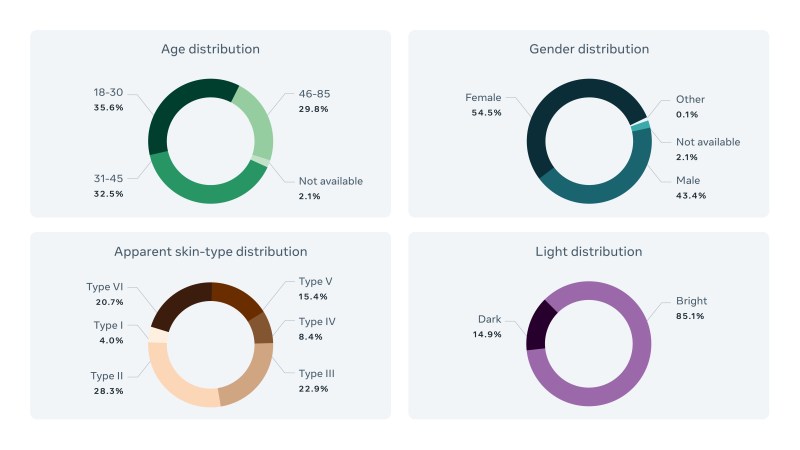Select the "Type IV" label
Screen dimensions: 800x450
pos(316,322)
